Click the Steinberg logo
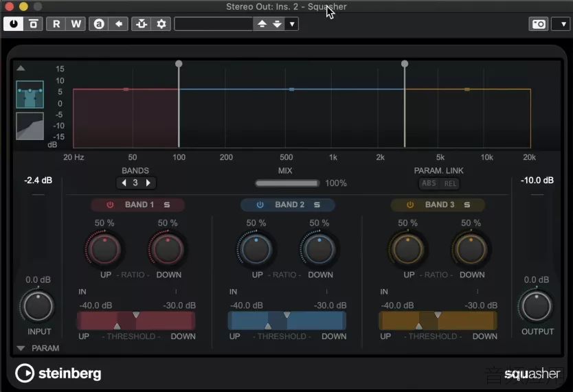Screen dimensions: 573x392 [x=58, y=373]
